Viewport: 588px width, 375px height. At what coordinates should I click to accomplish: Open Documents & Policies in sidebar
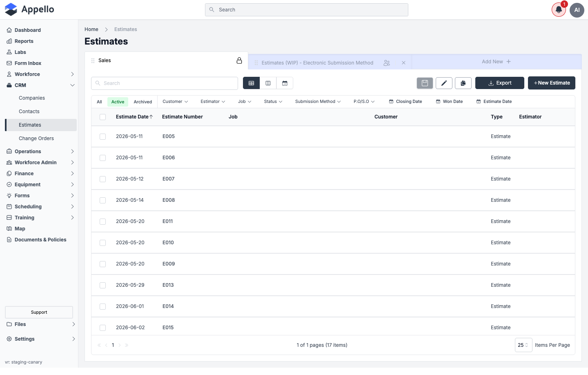(x=40, y=240)
